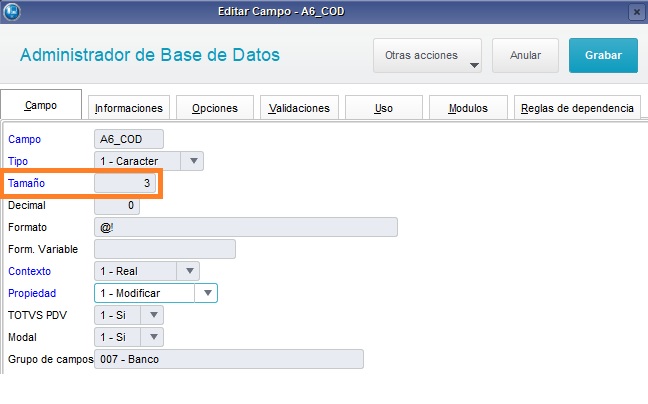Click the application logo icon in title bar
Viewport: 648px width, 404px height.
coord(12,11)
